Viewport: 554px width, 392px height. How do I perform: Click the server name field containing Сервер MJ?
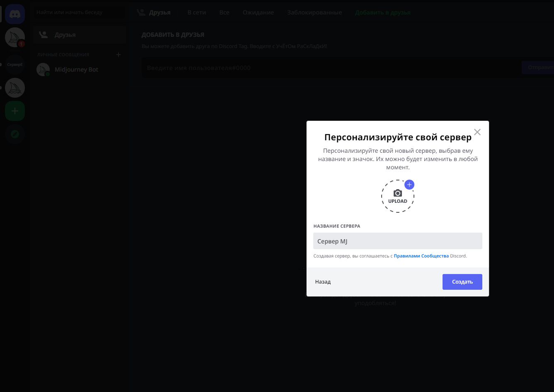397,241
